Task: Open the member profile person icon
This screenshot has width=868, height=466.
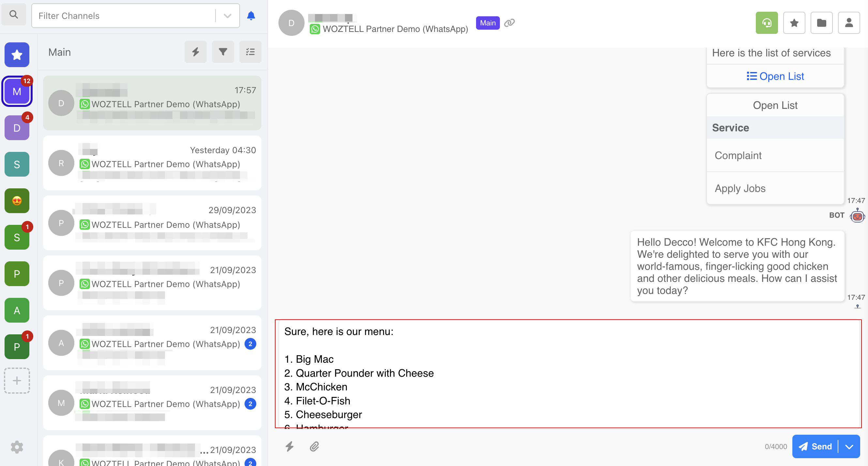Action: point(848,23)
